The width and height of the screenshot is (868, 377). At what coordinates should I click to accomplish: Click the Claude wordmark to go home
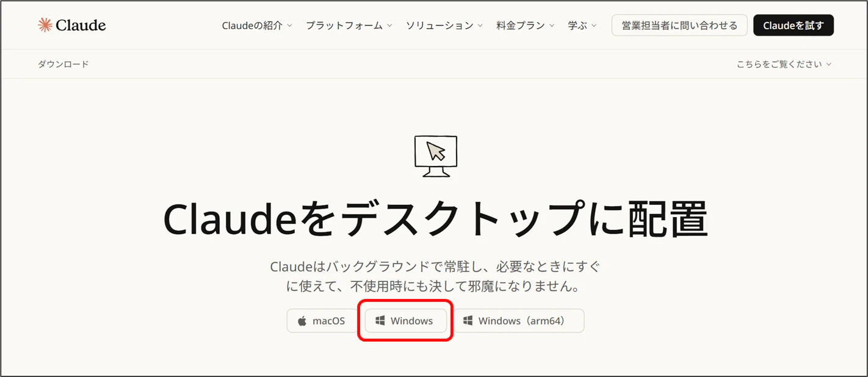[81, 25]
